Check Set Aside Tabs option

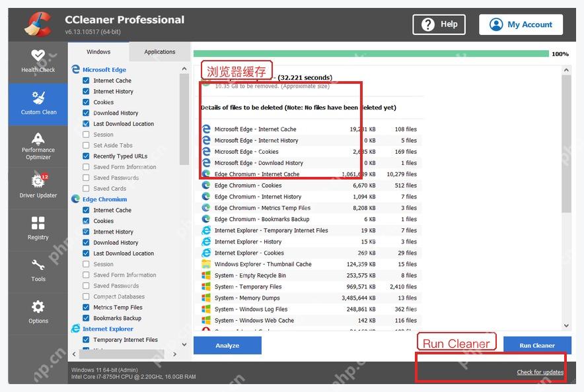[x=86, y=145]
